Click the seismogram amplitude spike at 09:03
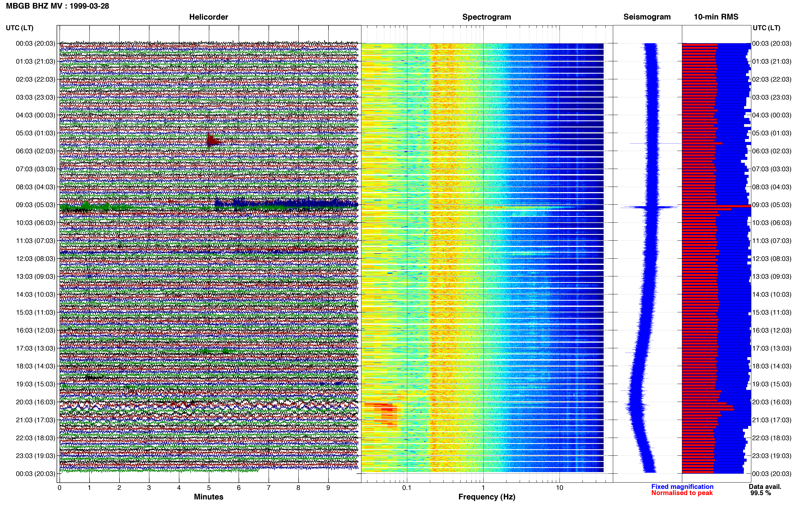 (x=650, y=207)
